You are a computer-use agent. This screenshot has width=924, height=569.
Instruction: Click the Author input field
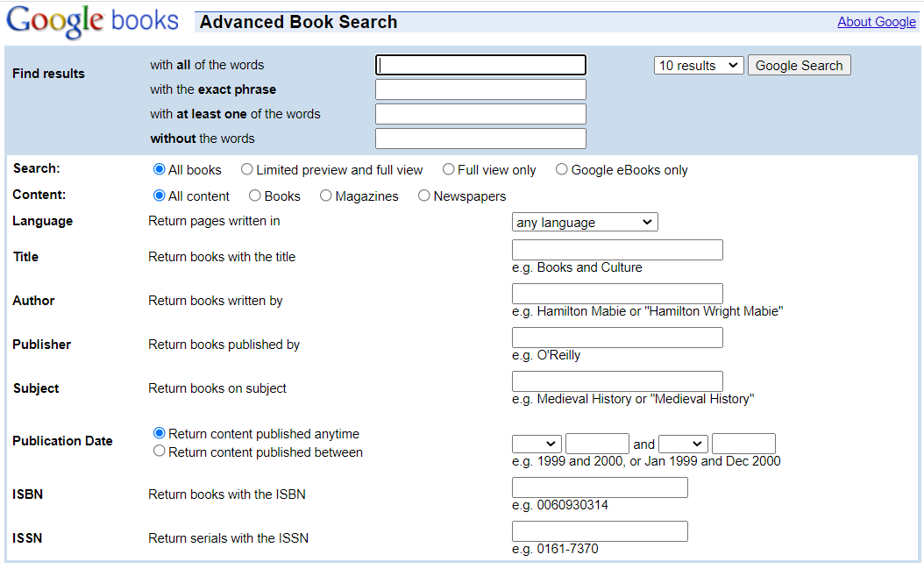click(616, 293)
